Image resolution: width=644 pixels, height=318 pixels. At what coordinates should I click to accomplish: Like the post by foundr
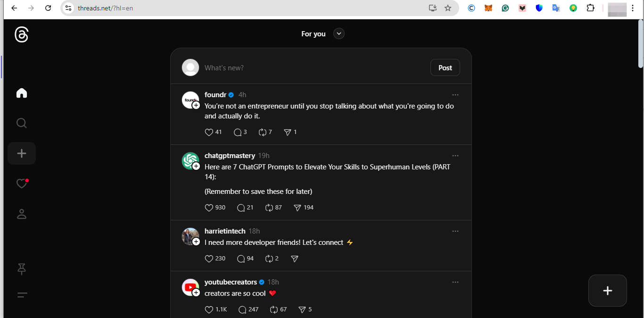(208, 132)
